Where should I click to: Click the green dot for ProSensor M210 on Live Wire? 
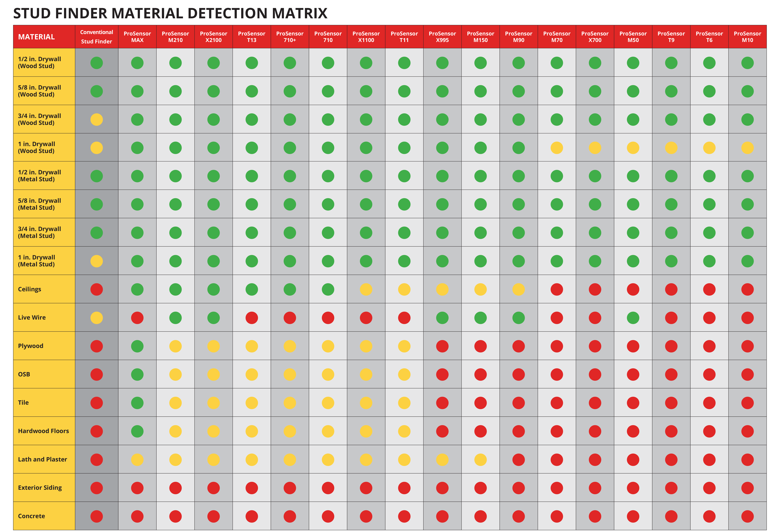[175, 318]
